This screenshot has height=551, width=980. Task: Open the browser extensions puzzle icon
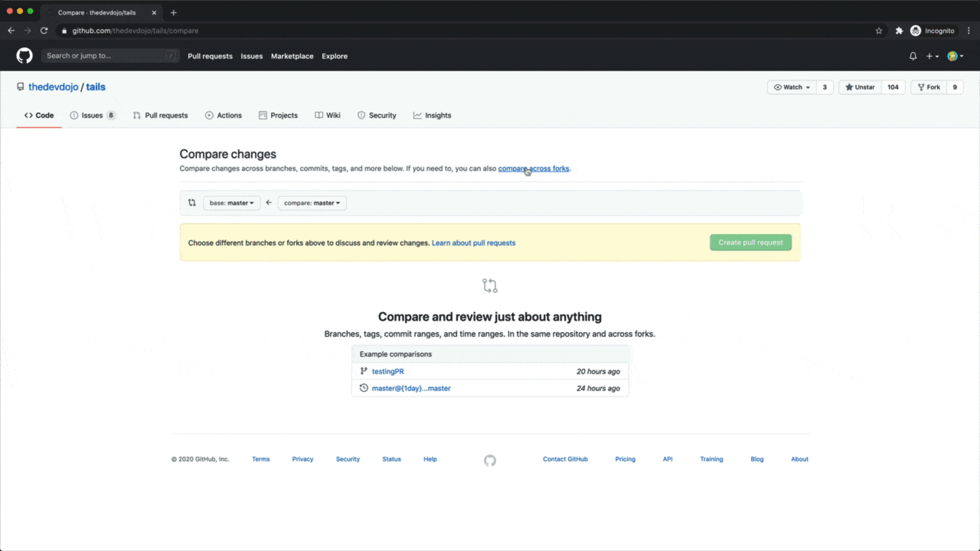click(x=899, y=31)
